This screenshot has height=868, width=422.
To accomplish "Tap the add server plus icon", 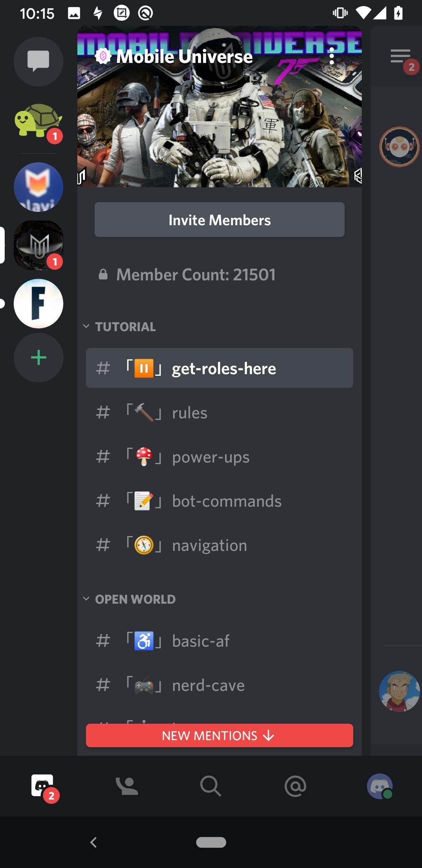I will click(x=38, y=357).
